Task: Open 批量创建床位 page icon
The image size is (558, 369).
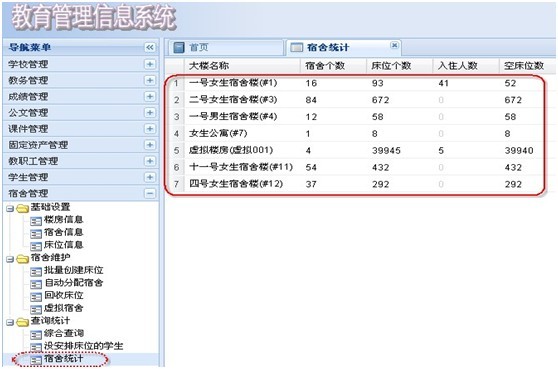Action: point(36,272)
